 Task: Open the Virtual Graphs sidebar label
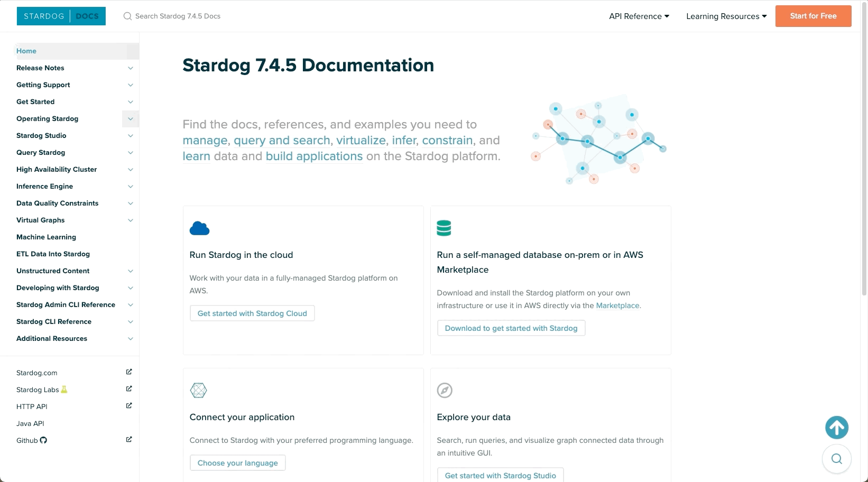pyautogui.click(x=40, y=220)
